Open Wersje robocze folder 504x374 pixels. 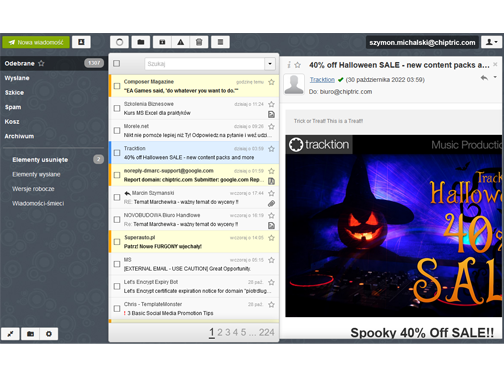(33, 189)
